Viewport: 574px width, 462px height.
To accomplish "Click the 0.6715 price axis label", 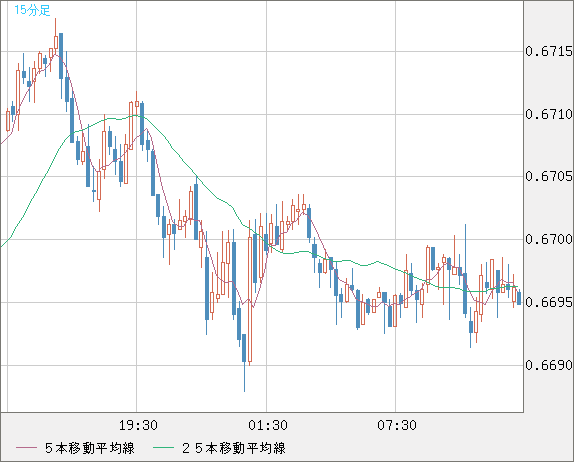I will click(549, 51).
